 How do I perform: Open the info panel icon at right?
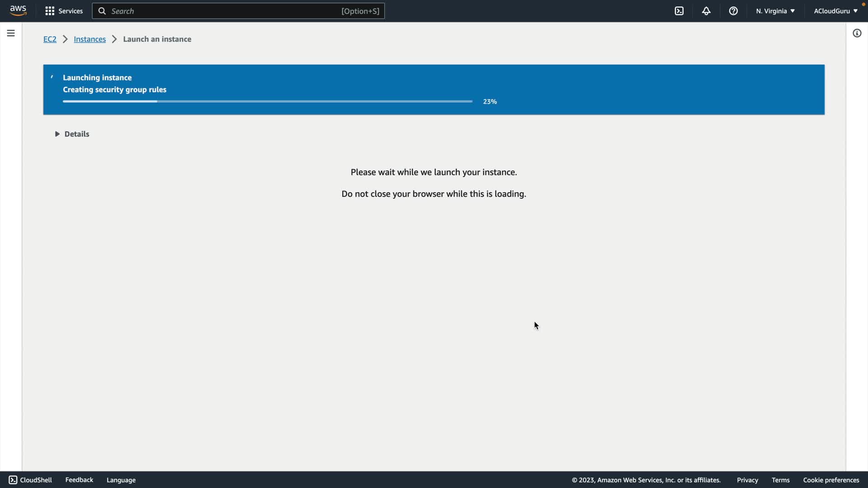click(x=857, y=33)
